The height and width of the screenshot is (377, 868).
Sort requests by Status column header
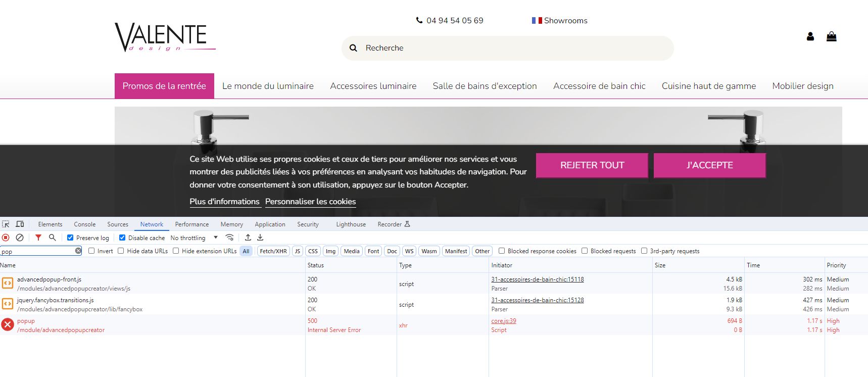(351, 265)
